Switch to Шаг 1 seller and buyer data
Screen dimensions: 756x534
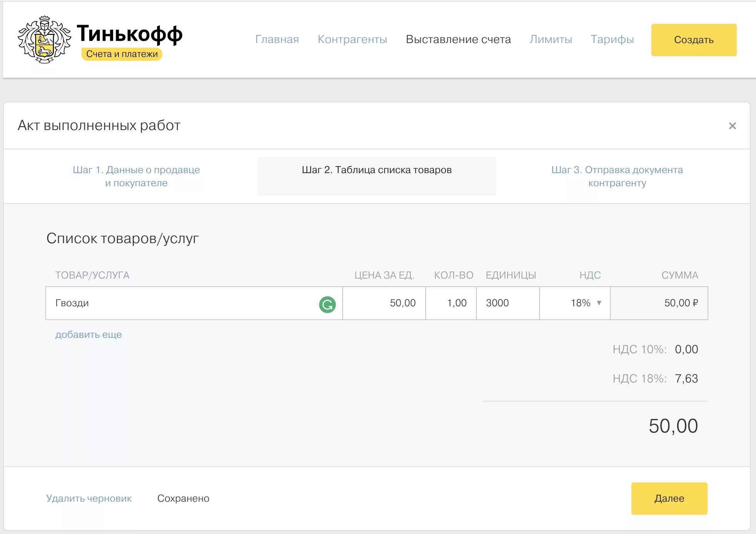click(136, 176)
